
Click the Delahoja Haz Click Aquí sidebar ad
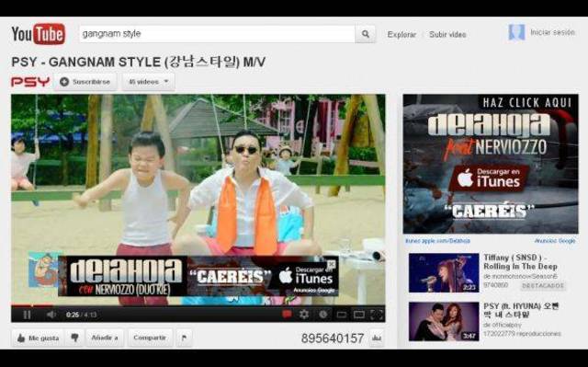[x=491, y=164]
